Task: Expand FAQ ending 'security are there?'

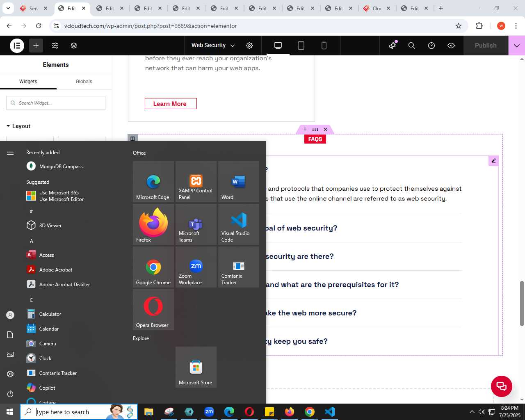Action: coord(300,256)
